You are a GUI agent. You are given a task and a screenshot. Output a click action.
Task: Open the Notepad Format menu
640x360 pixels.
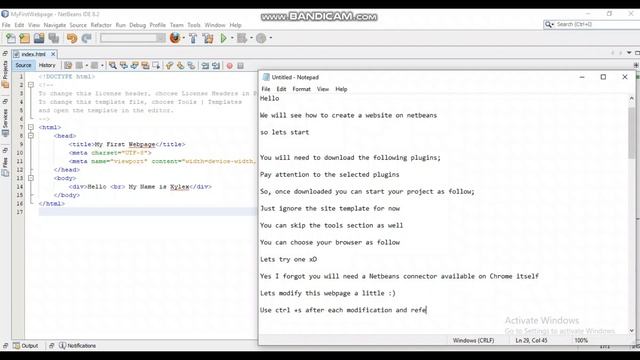click(302, 89)
